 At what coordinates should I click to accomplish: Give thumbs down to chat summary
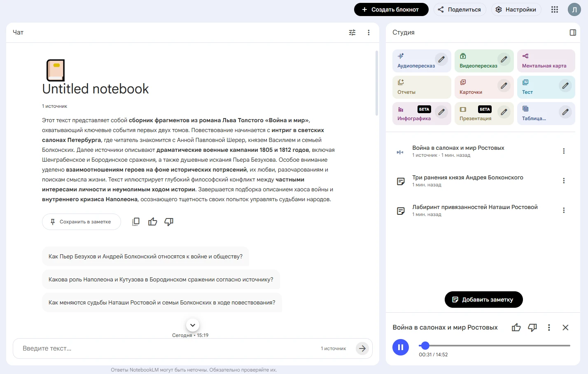[x=169, y=222]
